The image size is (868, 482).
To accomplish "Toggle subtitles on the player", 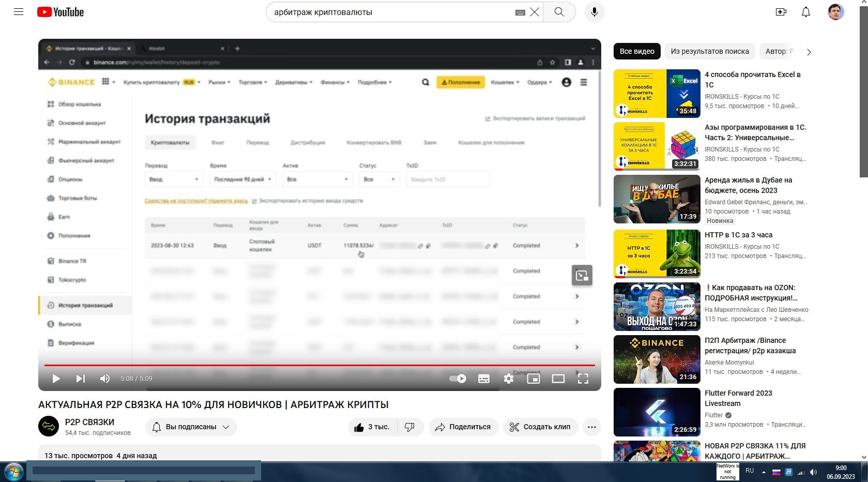I will click(484, 379).
